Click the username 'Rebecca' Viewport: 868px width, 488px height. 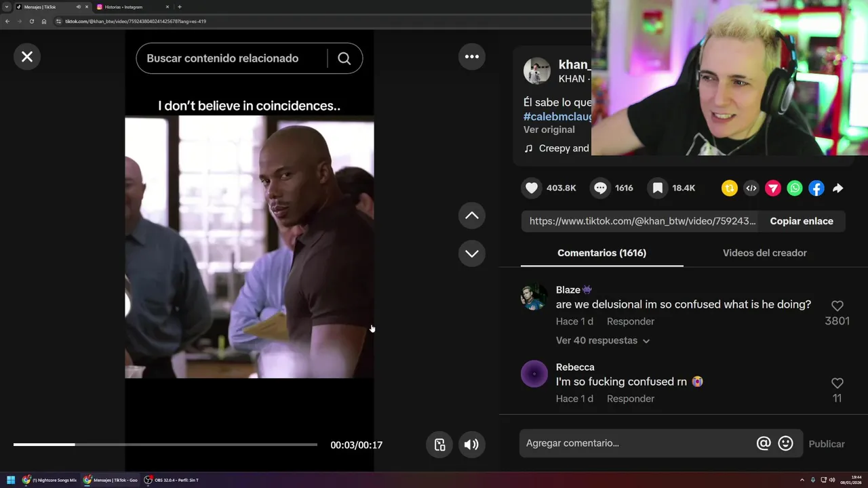coord(575,367)
